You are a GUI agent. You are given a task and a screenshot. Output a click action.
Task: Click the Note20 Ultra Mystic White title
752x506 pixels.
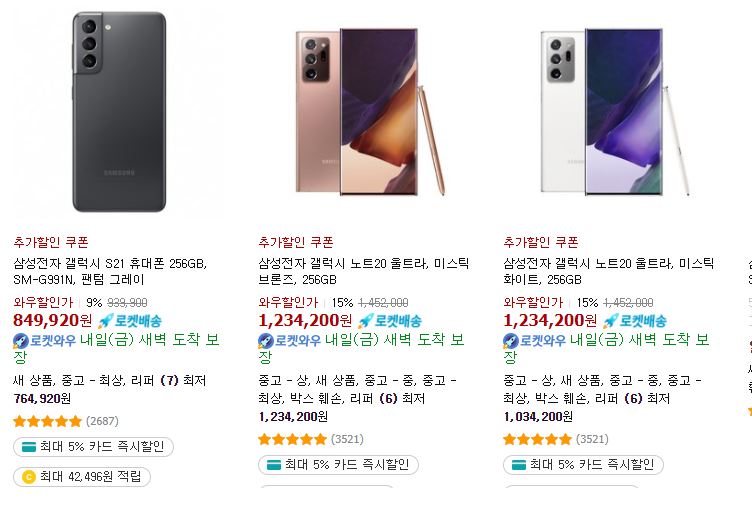coord(609,271)
